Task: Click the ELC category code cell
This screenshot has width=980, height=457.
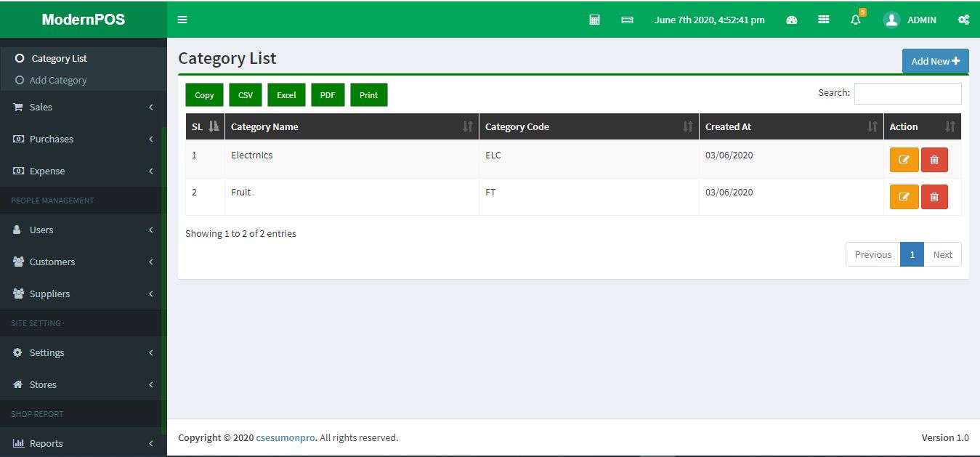Action: pos(589,159)
